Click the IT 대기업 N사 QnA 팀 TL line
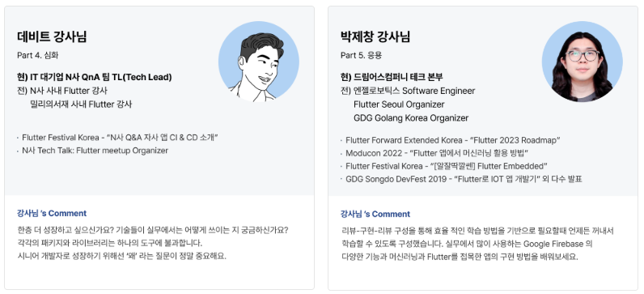644x294 pixels. pyautogui.click(x=95, y=77)
